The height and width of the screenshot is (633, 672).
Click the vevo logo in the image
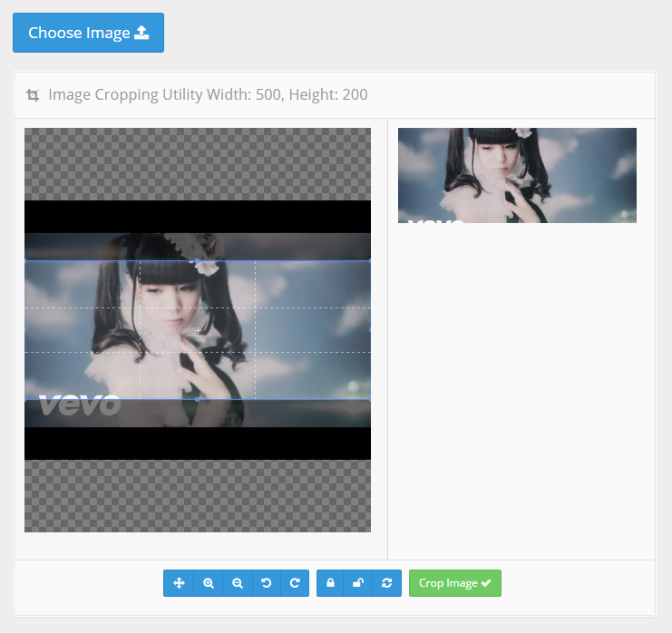pos(80,404)
